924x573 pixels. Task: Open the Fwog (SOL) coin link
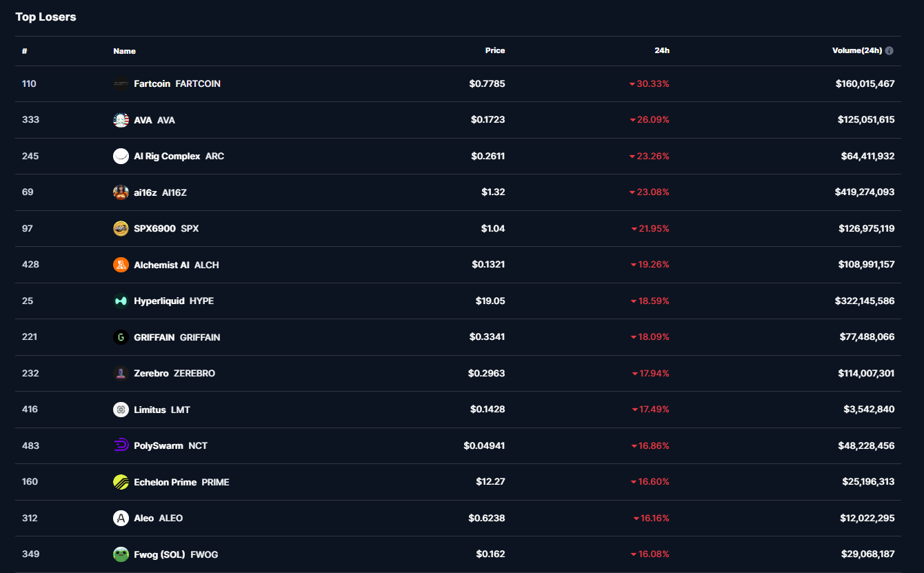159,554
